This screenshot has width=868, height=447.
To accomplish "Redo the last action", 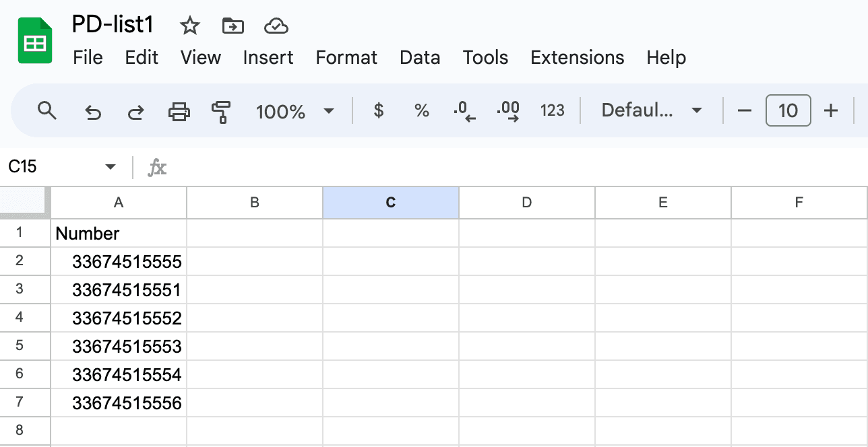I will (x=135, y=111).
